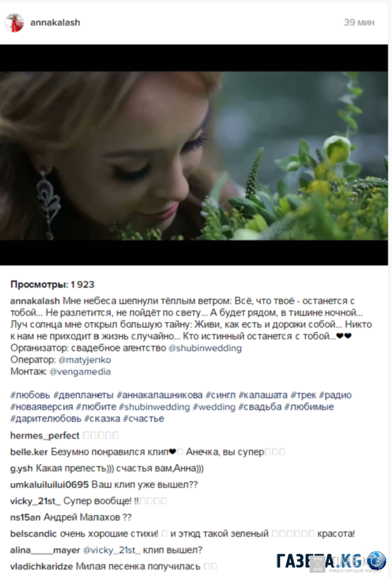This screenshot has width=392, height=578.
Task: Open the @matyjenko operator mention
Action: 84,360
